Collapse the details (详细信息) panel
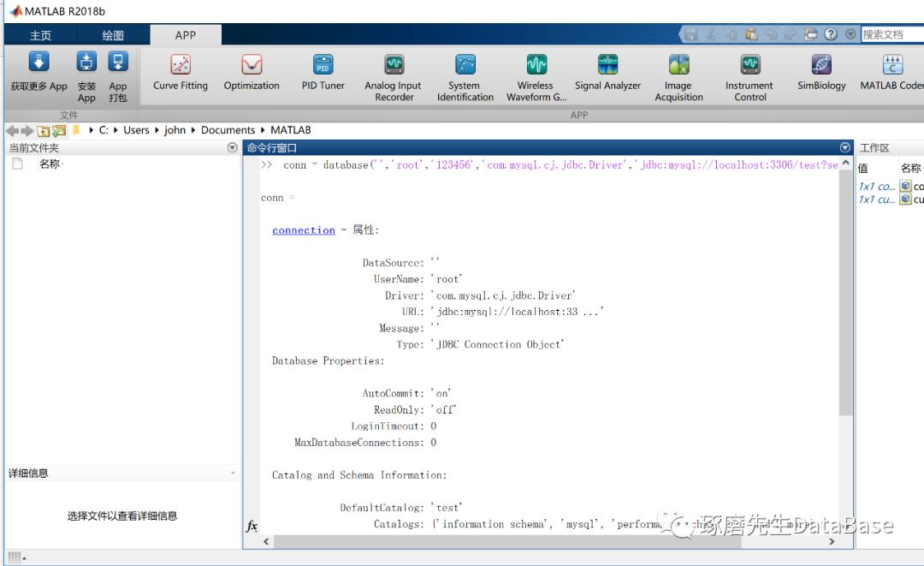924x566 pixels. [233, 473]
